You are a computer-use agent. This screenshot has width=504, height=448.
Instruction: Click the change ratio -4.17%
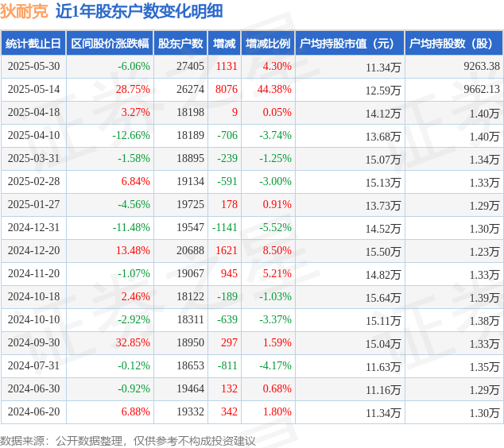276,365
